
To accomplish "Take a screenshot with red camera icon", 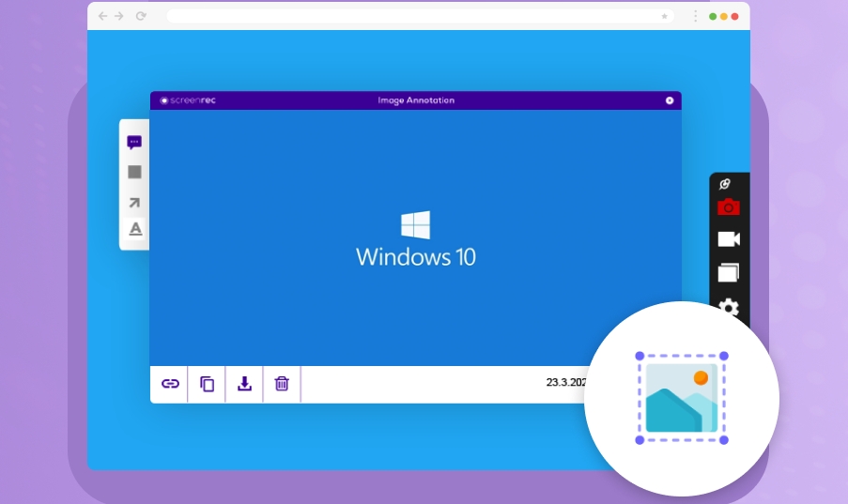I will pyautogui.click(x=728, y=207).
